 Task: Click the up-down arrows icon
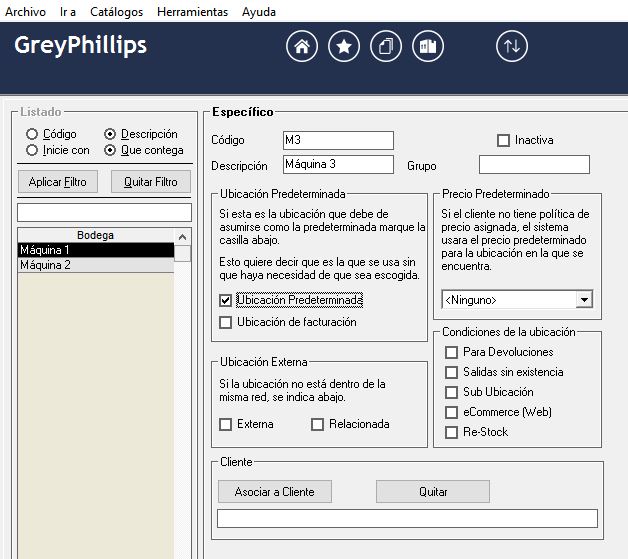tap(511, 46)
